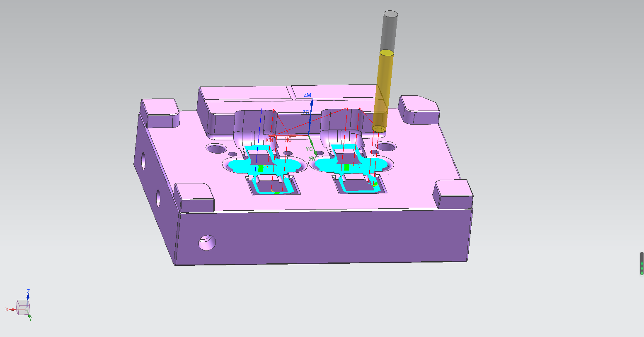Click the YM axis label
644x337 pixels.
click(x=312, y=159)
